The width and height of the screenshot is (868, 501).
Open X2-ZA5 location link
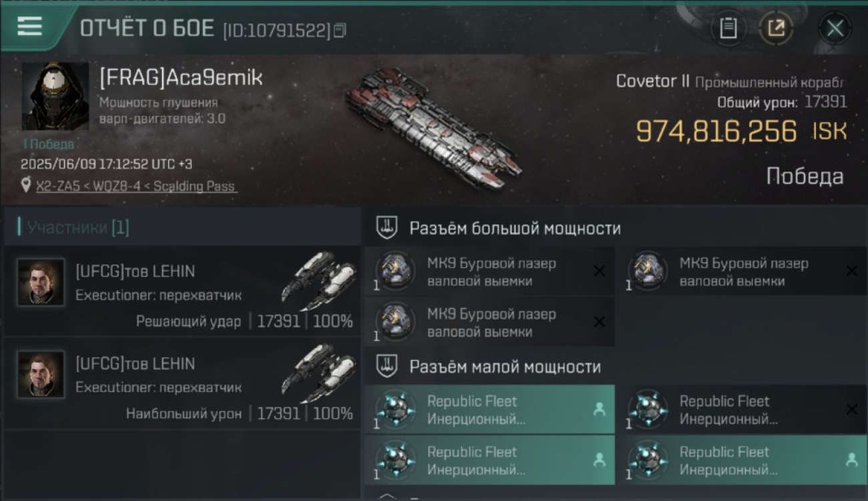[136, 186]
